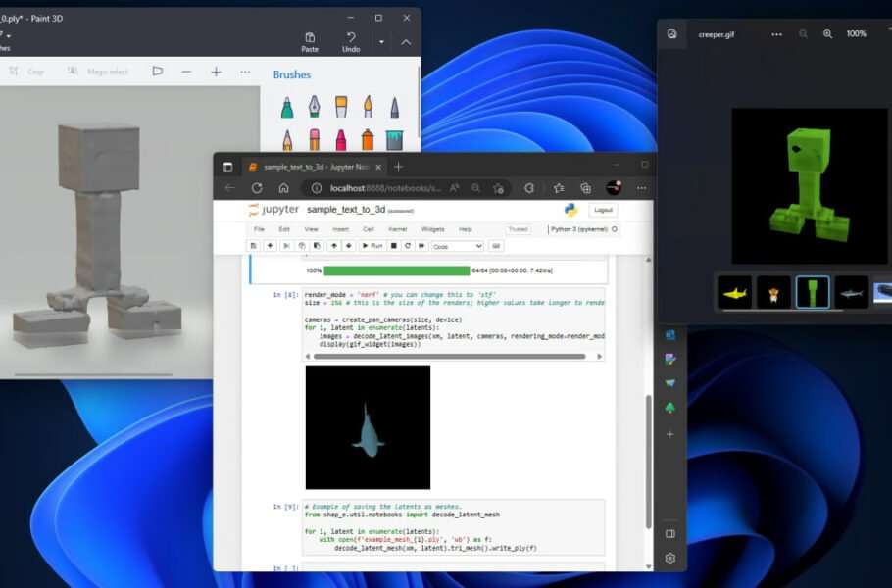Open the Jupyter Cell menu

[x=368, y=229]
